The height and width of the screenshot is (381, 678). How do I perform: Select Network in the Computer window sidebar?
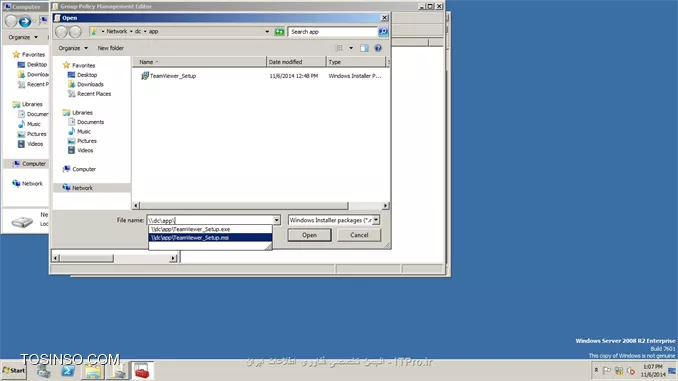28,183
